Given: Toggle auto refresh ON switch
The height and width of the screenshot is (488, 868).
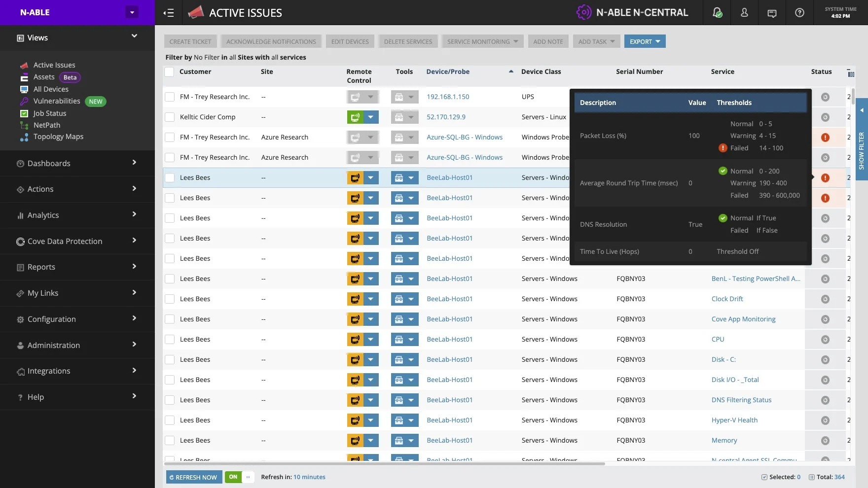Looking at the screenshot, I should click(240, 477).
